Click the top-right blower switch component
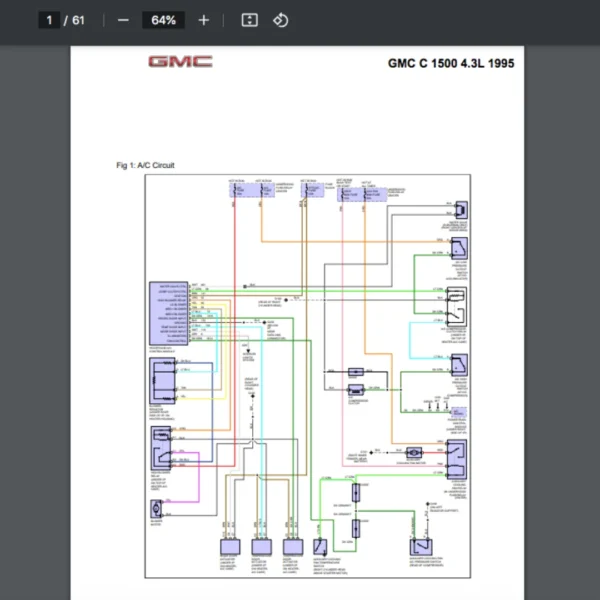The width and height of the screenshot is (600, 600). 462,210
